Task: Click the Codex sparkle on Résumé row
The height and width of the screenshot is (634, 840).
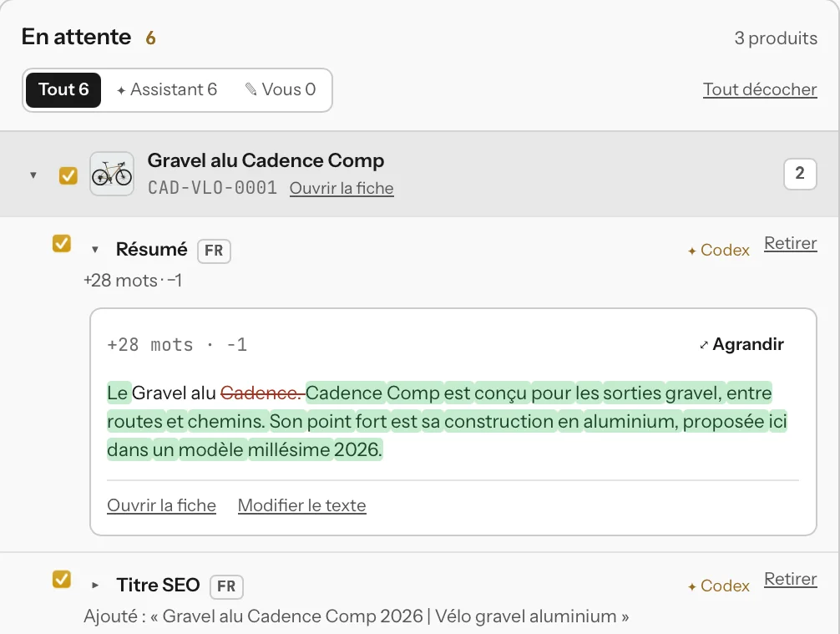Action: [692, 251]
